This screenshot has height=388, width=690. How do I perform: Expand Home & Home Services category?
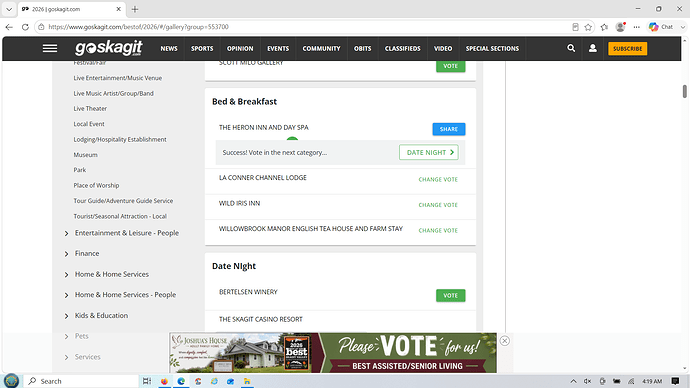point(111,274)
